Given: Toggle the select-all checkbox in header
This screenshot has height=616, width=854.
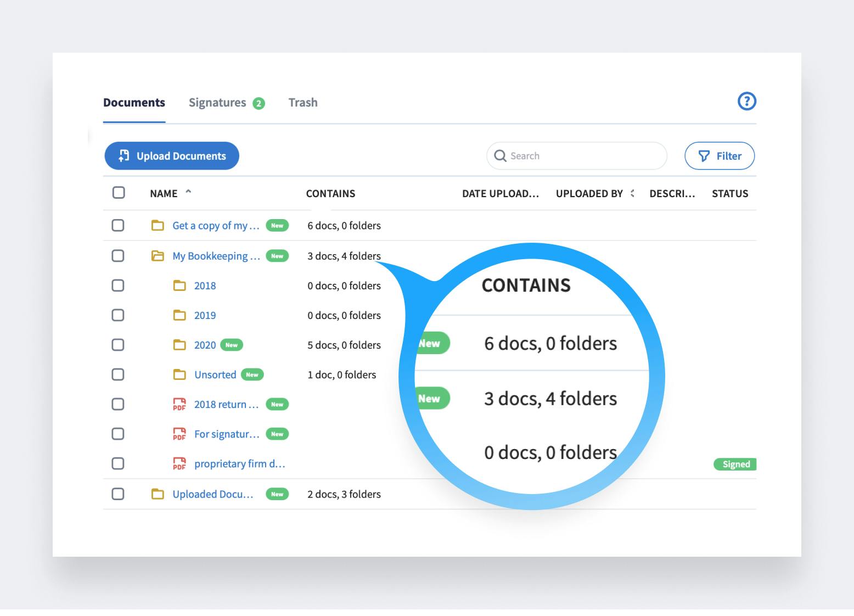Looking at the screenshot, I should (x=119, y=193).
